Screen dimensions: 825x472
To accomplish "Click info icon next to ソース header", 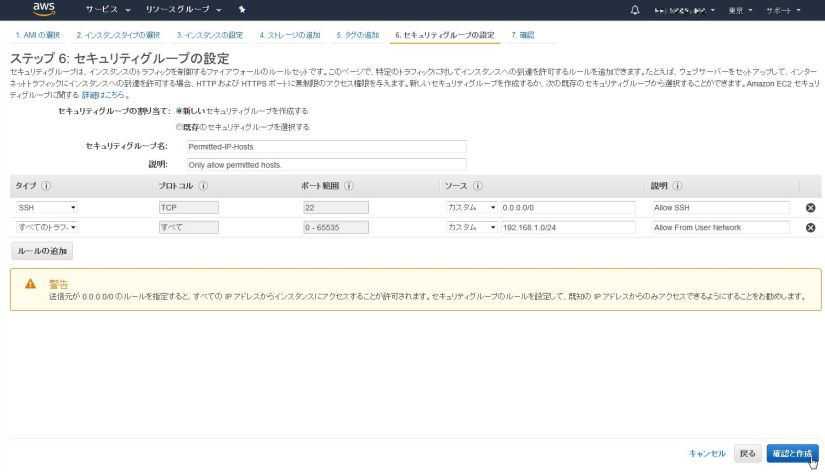I will coord(478,186).
